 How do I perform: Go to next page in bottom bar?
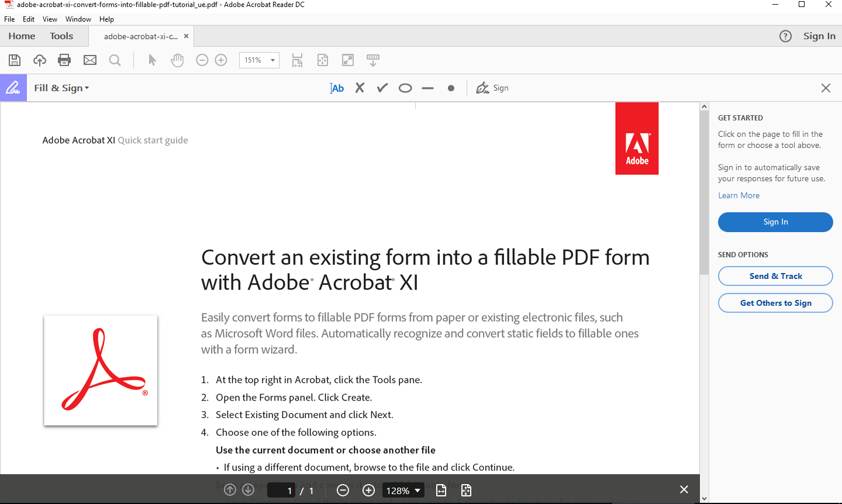[x=248, y=490]
